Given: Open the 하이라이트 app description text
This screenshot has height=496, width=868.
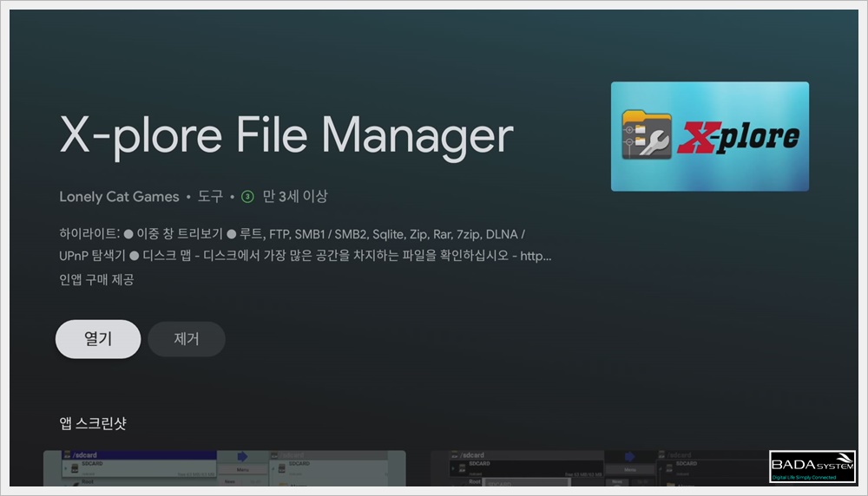Looking at the screenshot, I should (305, 245).
